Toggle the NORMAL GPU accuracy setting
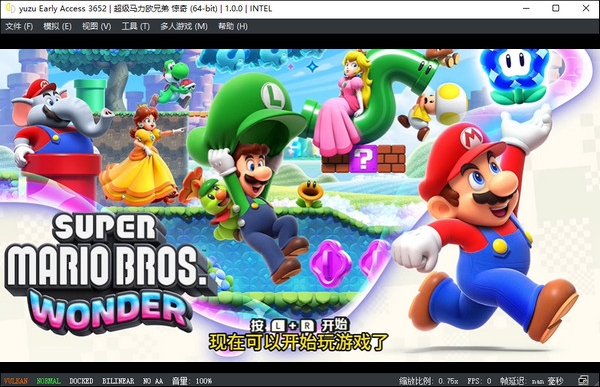 pos(49,381)
